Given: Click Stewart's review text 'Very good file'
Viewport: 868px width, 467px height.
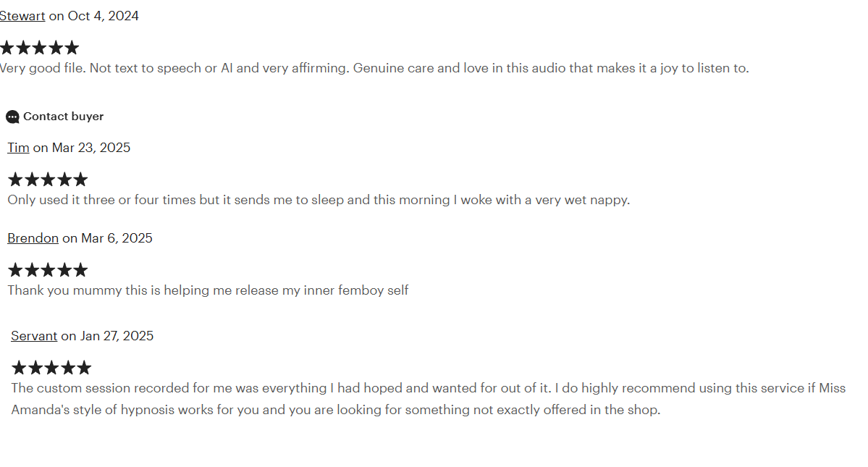Looking at the screenshot, I should [374, 68].
